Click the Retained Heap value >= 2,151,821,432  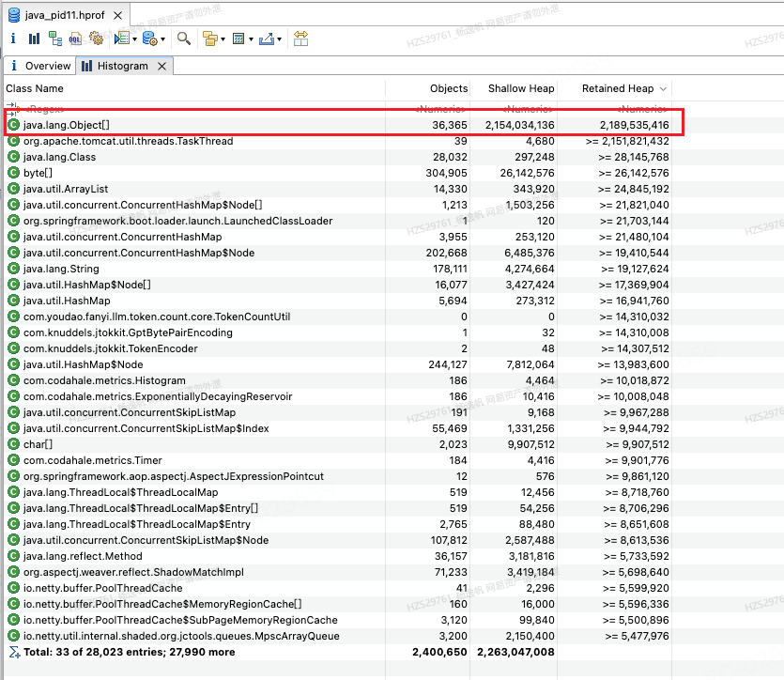point(627,141)
